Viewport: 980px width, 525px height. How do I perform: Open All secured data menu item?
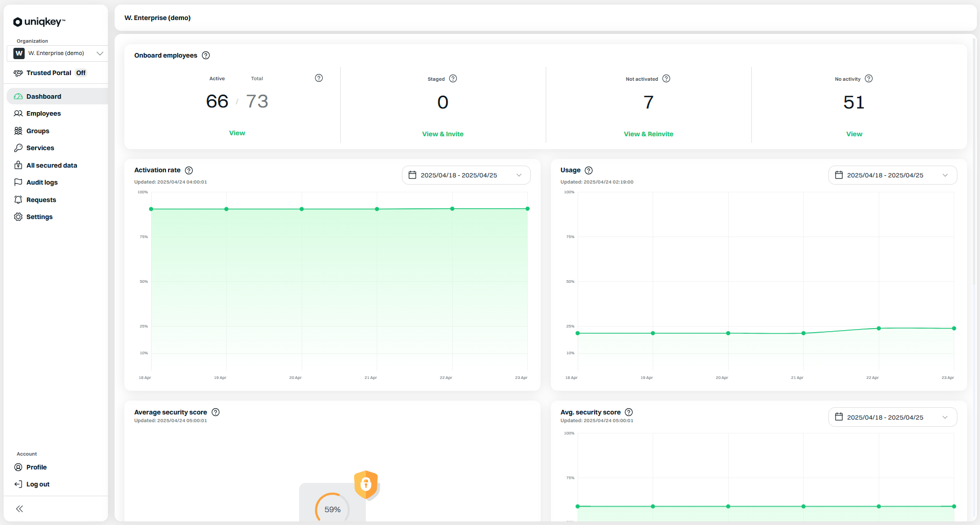pos(58,166)
